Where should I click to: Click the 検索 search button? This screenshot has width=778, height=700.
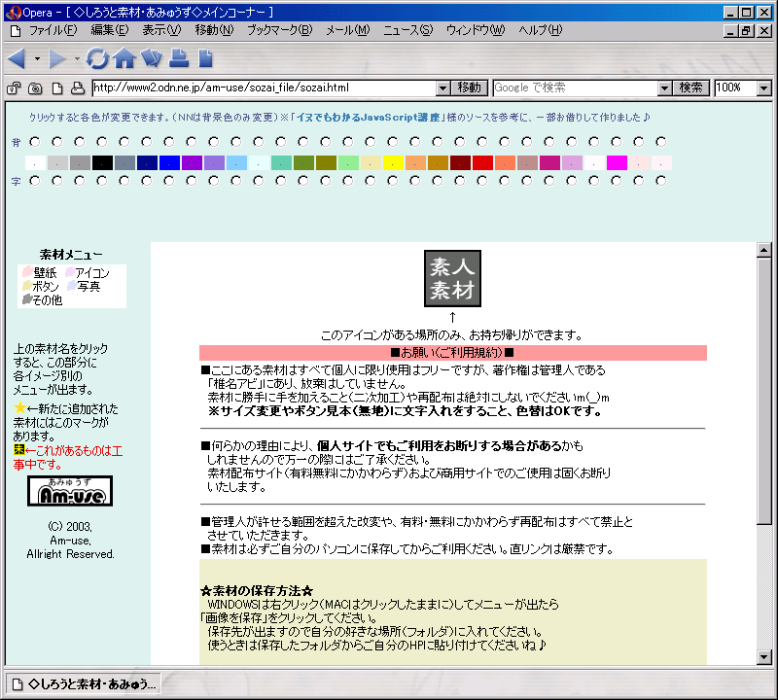pyautogui.click(x=690, y=87)
